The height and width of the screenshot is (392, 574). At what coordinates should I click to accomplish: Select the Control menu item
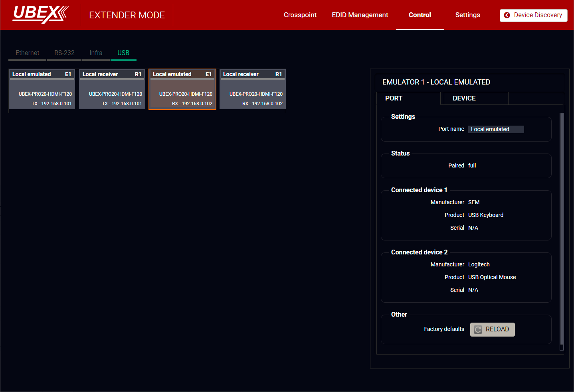click(420, 15)
